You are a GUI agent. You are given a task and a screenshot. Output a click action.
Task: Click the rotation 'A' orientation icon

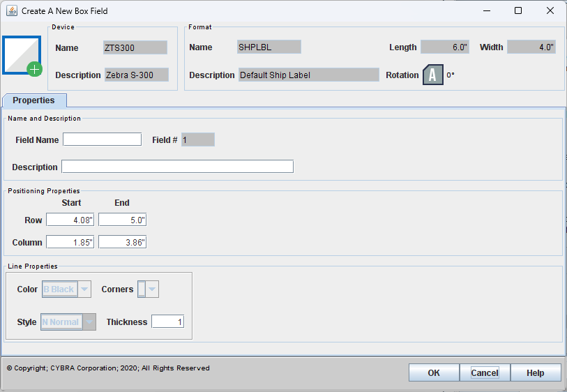[432, 75]
